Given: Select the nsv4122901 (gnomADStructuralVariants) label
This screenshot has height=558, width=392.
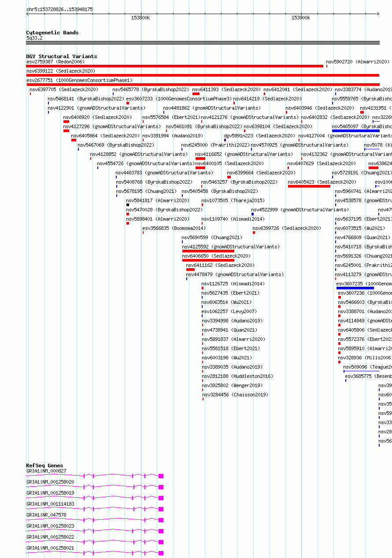Looking at the screenshot, I should pos(96,108).
